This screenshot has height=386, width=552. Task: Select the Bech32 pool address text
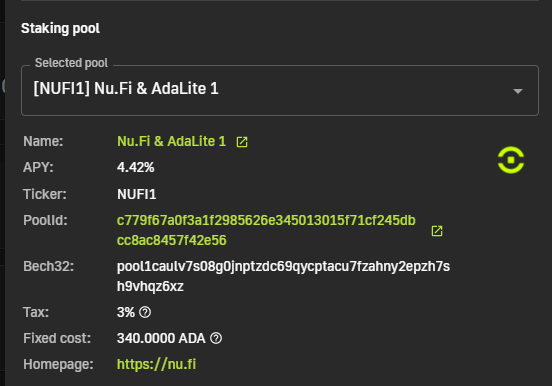click(283, 276)
